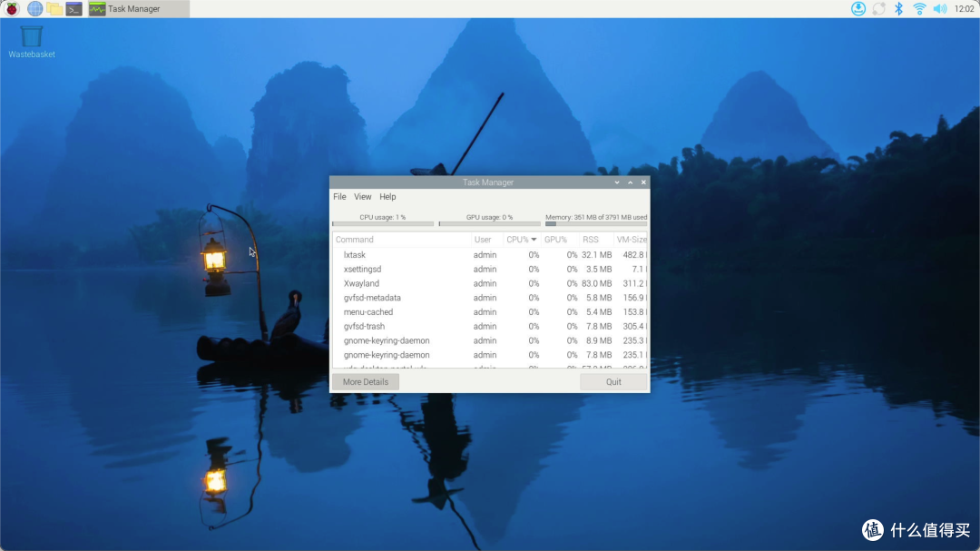The width and height of the screenshot is (980, 551).
Task: Select the Xwayland process row
Action: (490, 283)
